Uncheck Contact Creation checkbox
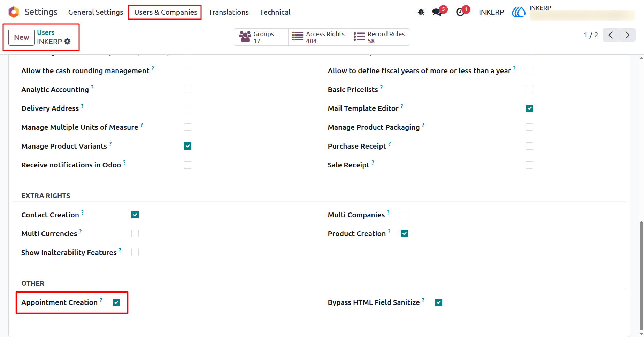Screen dimensions: 644x337 click(x=135, y=215)
